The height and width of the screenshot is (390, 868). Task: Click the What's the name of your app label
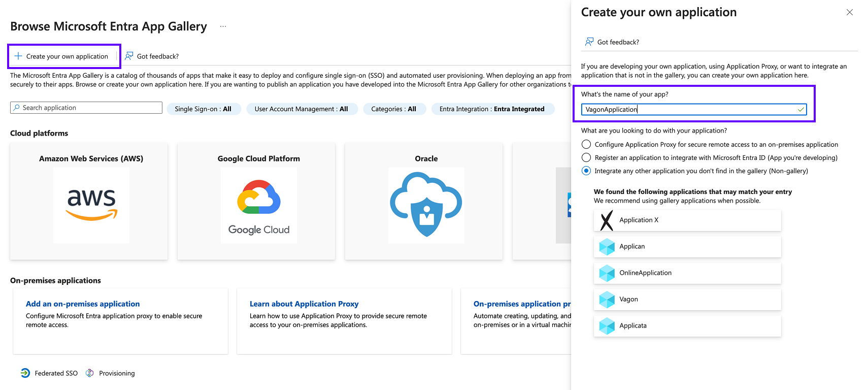625,94
